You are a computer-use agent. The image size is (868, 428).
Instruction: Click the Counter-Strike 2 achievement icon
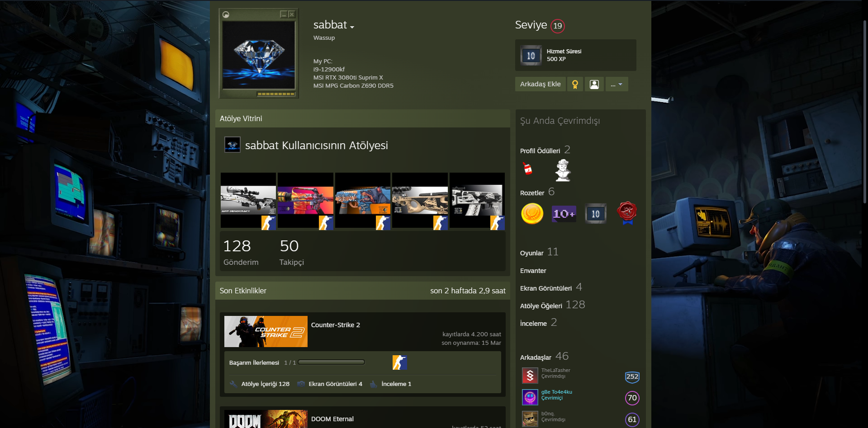[399, 362]
